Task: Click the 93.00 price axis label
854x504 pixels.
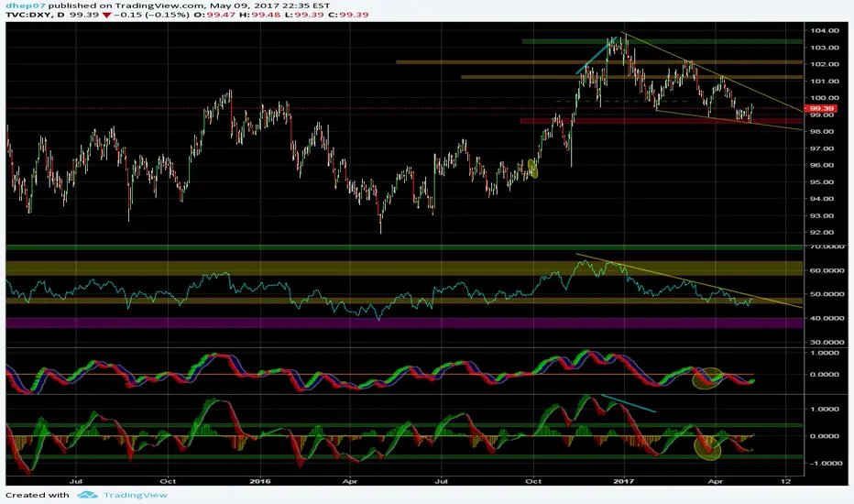Action: [x=822, y=215]
